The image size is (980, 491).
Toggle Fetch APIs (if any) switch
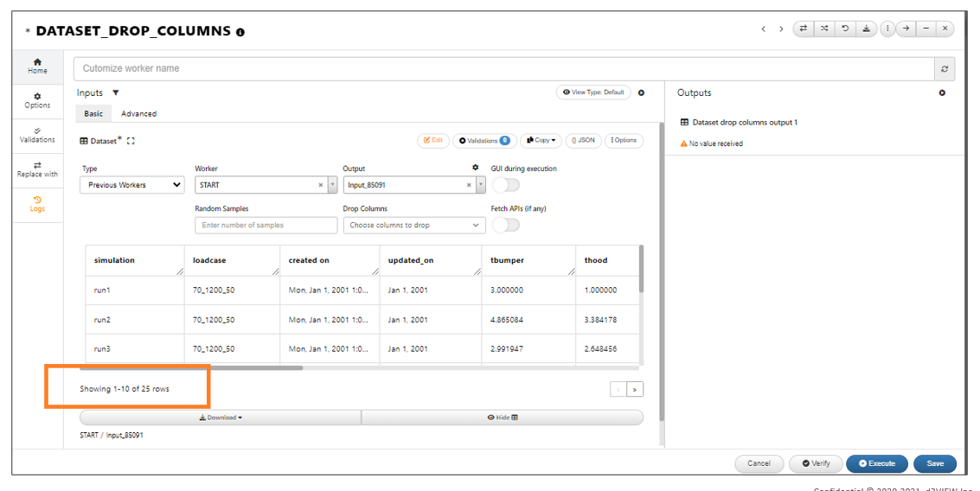tap(506, 225)
